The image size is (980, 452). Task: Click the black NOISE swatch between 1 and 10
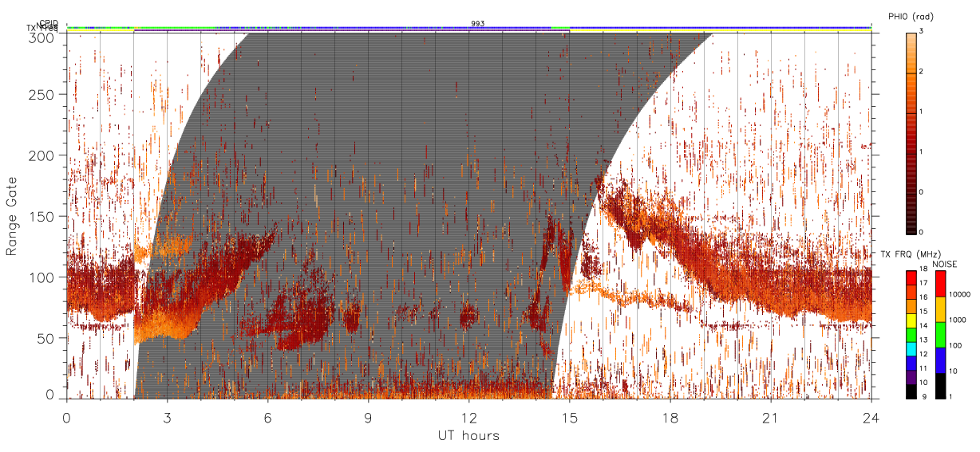940,386
